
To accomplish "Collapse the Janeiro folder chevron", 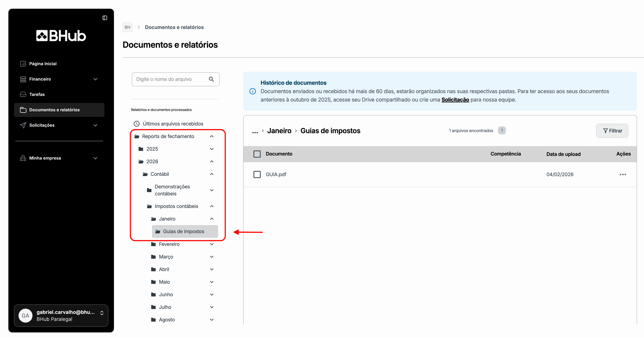I will pos(212,219).
